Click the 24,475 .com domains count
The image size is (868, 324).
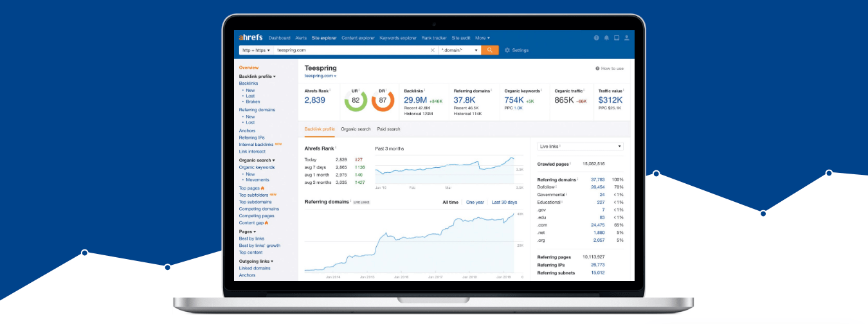[x=598, y=225]
